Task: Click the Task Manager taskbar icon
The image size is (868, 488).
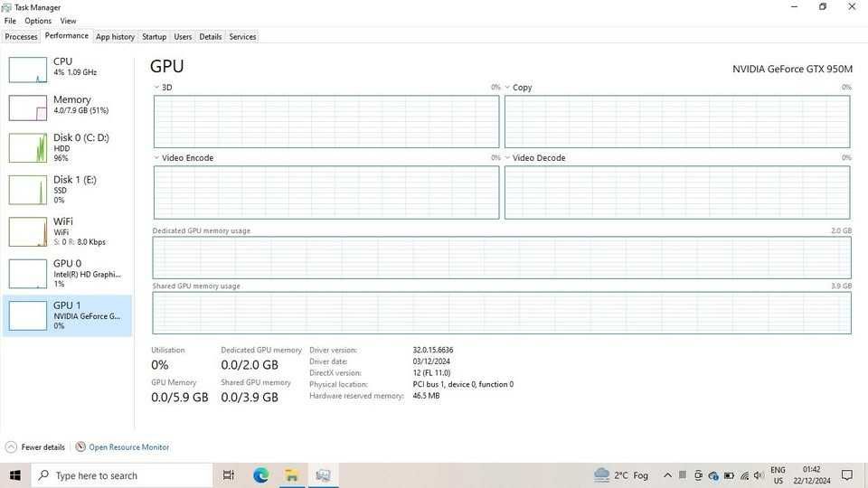Action: click(324, 475)
